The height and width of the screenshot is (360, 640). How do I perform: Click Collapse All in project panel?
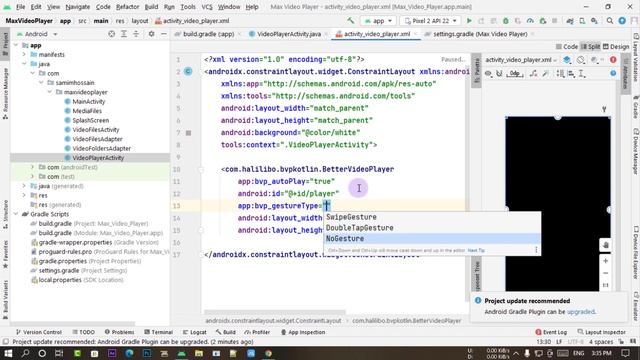point(136,34)
